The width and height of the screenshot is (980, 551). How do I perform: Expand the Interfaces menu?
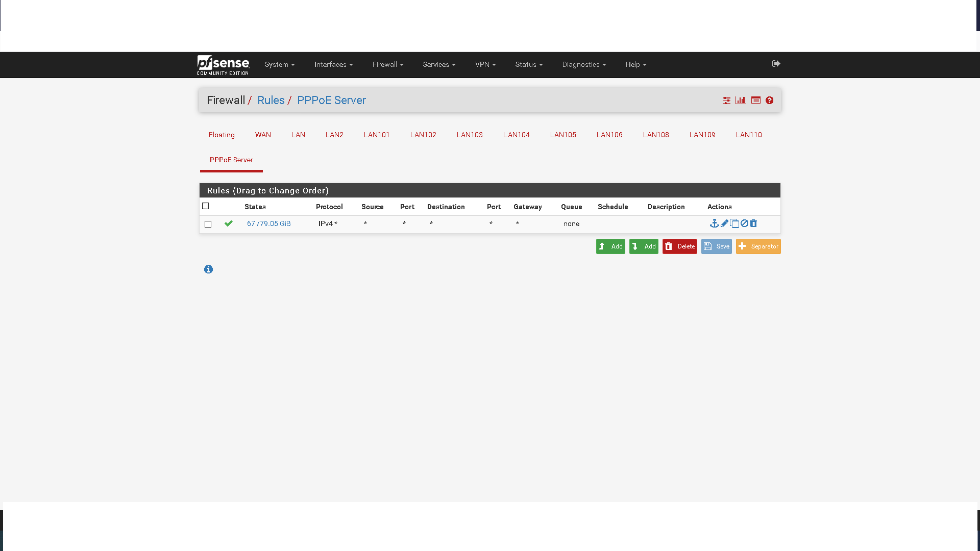pyautogui.click(x=334, y=65)
